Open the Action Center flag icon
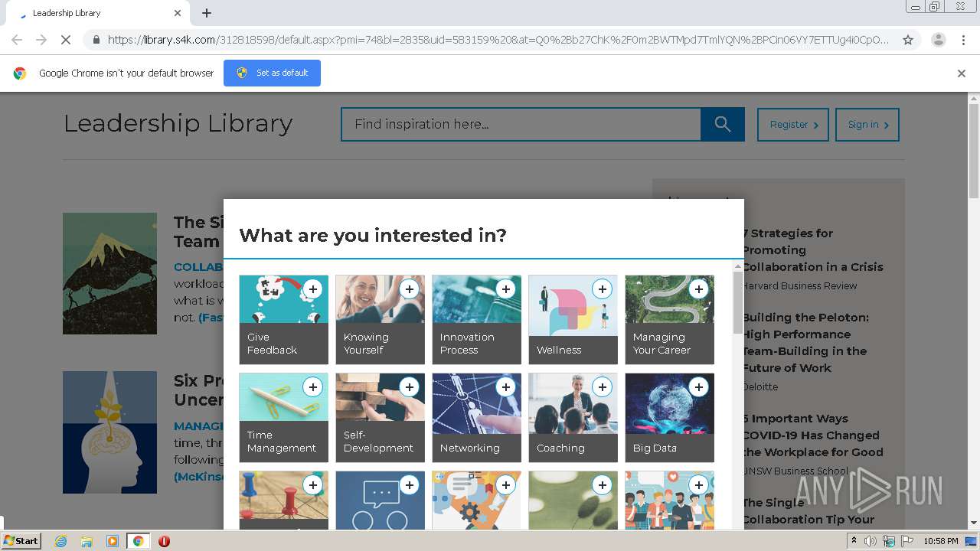This screenshot has width=980, height=551. [x=907, y=541]
